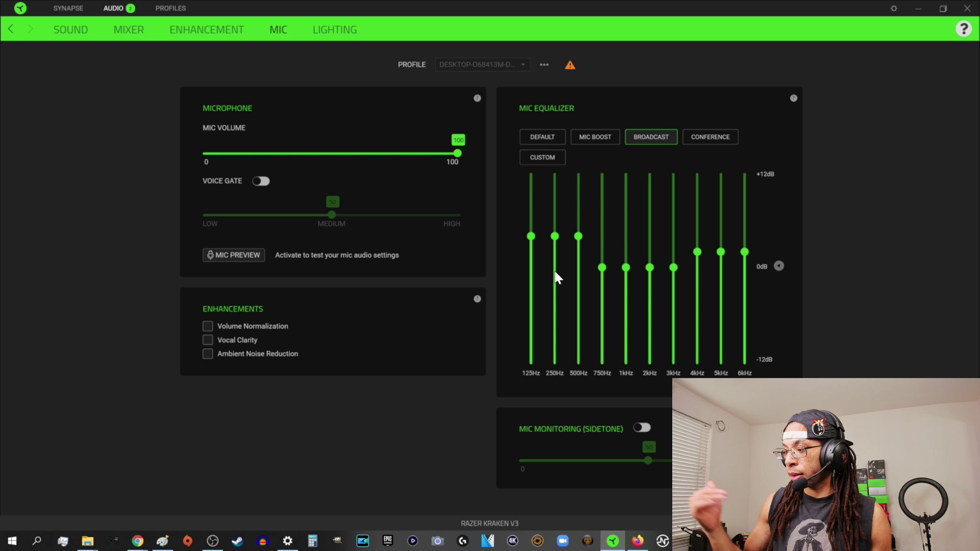Image resolution: width=980 pixels, height=551 pixels.
Task: Click the 0dB reset arrow icon
Action: (x=779, y=266)
